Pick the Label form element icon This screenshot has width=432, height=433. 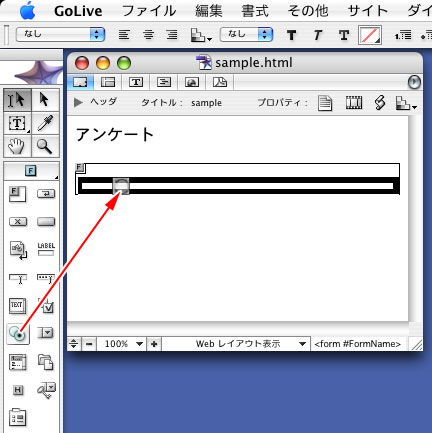pos(46,249)
